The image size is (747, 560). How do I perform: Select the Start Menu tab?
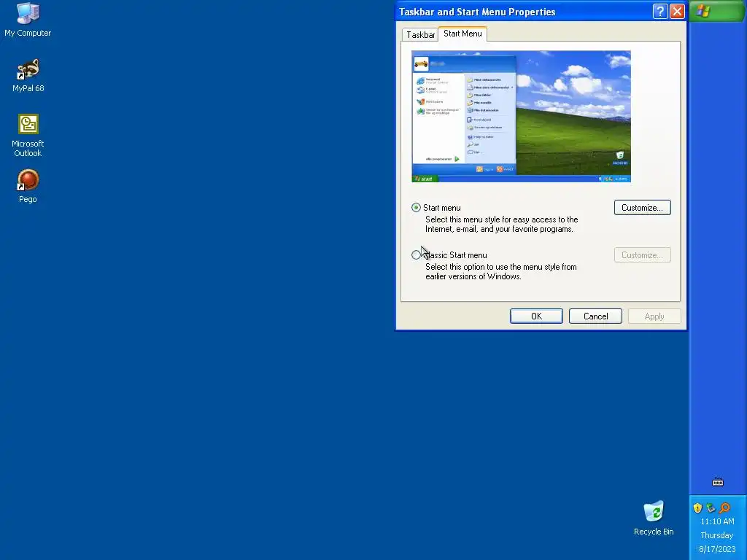tap(462, 34)
